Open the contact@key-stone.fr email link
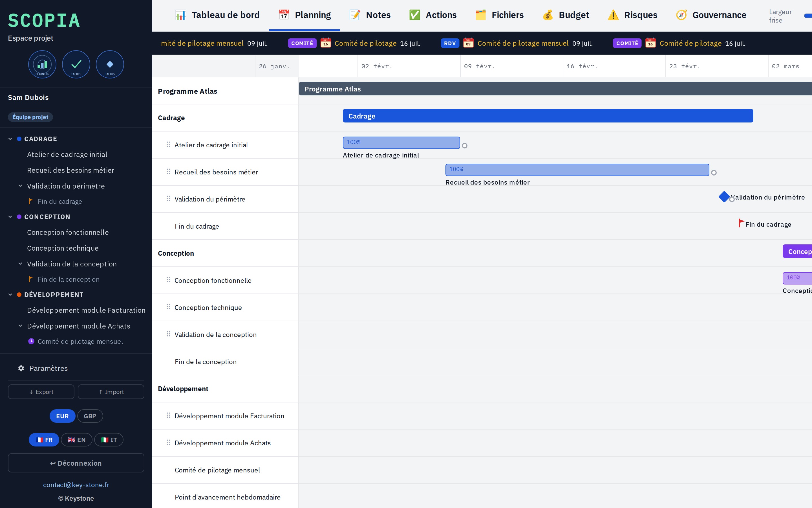The height and width of the screenshot is (508, 812). tap(76, 485)
